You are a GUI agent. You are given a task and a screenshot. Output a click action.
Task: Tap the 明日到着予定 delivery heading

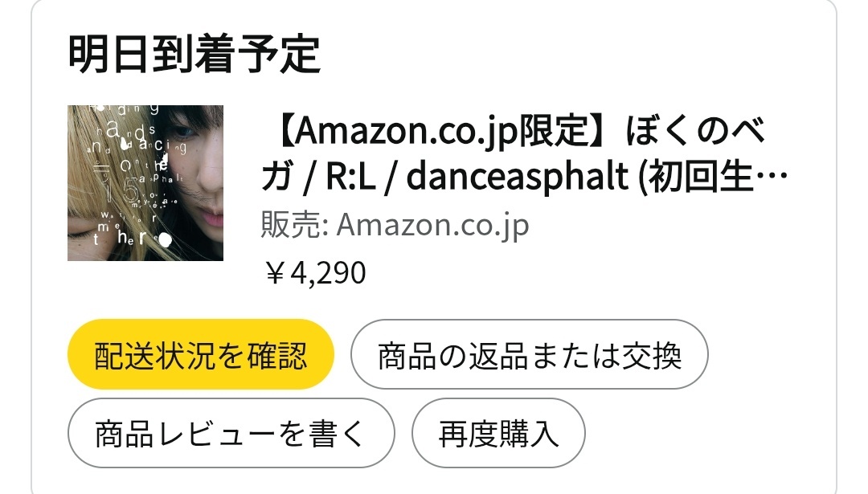coord(194,54)
